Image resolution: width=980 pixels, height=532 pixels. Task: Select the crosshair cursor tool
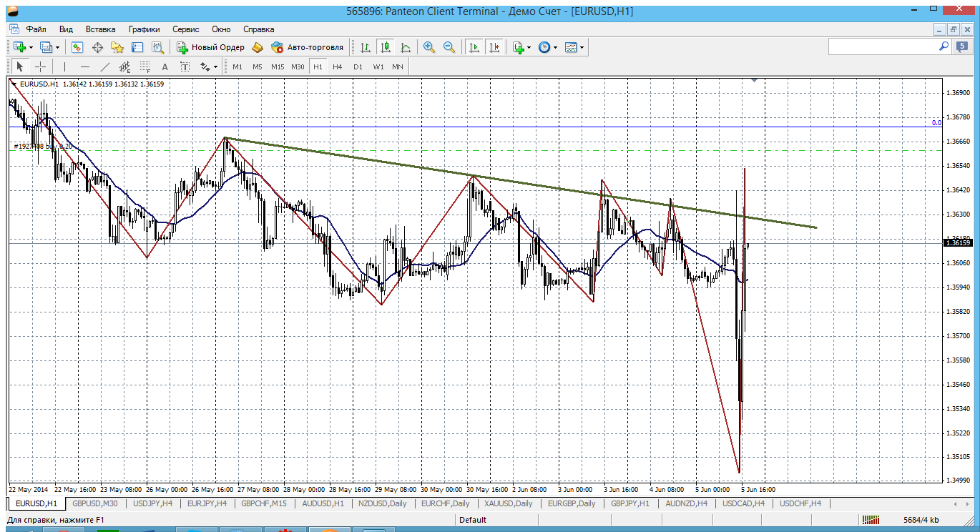[x=41, y=66]
